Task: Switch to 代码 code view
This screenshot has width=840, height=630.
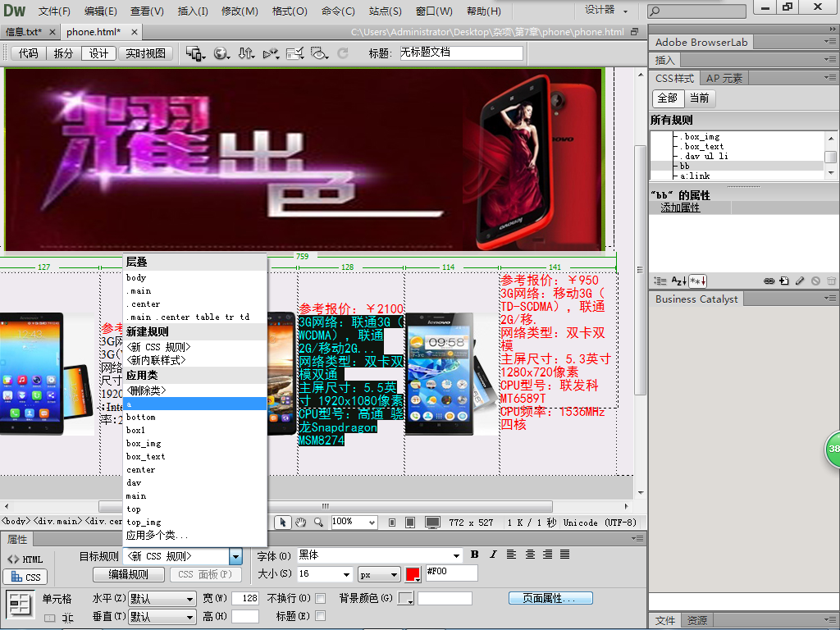Action: tap(29, 53)
